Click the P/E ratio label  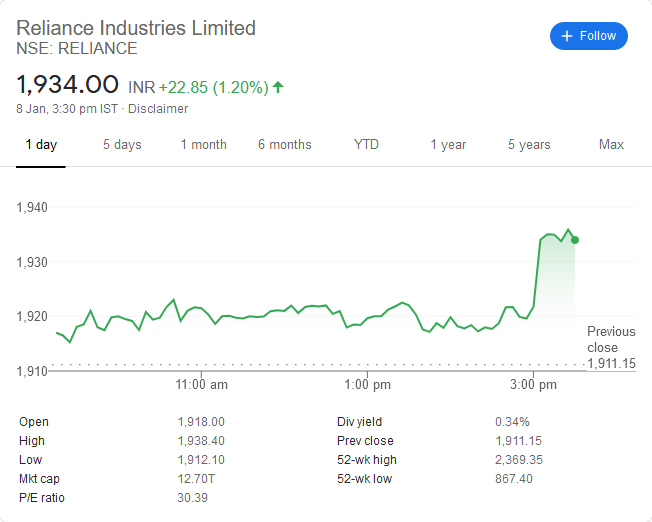click(x=42, y=498)
